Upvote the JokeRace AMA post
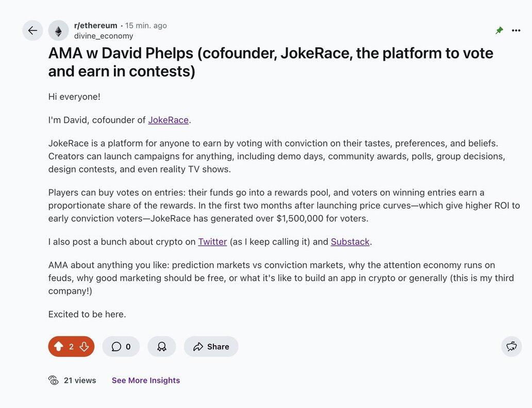 click(59, 347)
